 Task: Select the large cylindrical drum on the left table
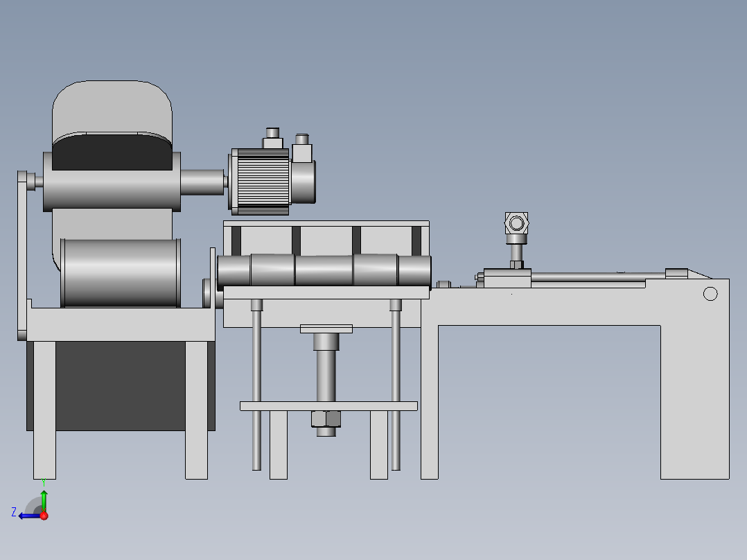click(x=121, y=273)
